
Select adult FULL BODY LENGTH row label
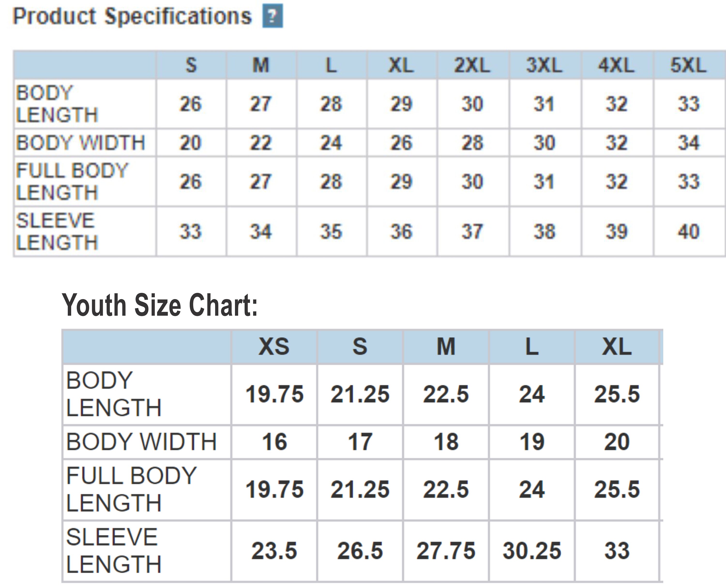(x=72, y=181)
